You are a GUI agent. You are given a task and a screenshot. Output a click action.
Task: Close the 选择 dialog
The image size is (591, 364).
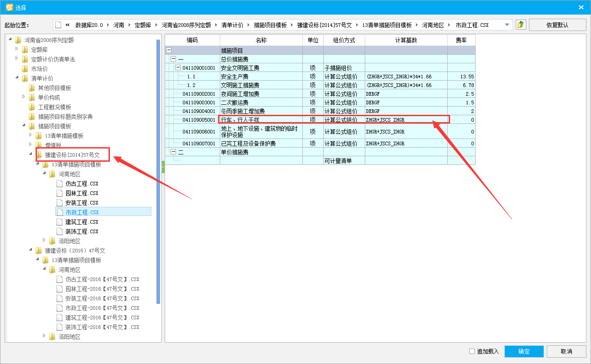[581, 7]
